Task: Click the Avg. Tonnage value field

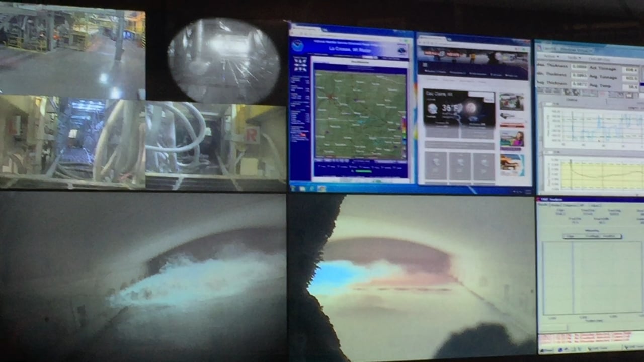Action: [631, 79]
